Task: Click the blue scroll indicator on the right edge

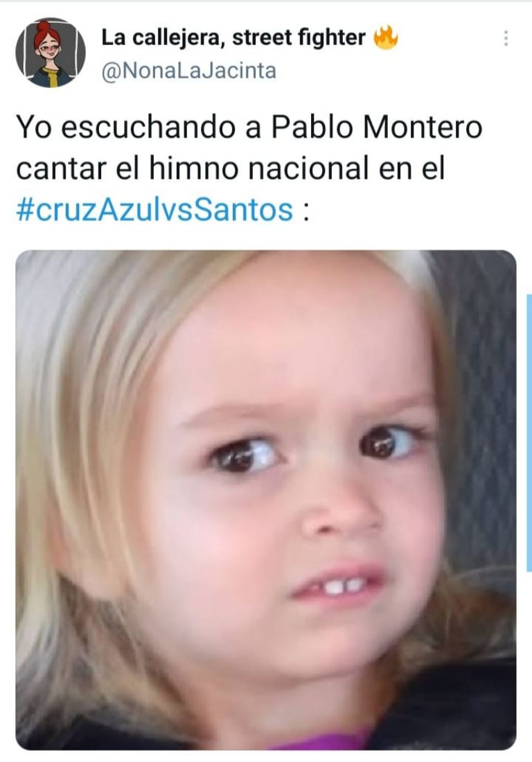Action: pos(529,432)
